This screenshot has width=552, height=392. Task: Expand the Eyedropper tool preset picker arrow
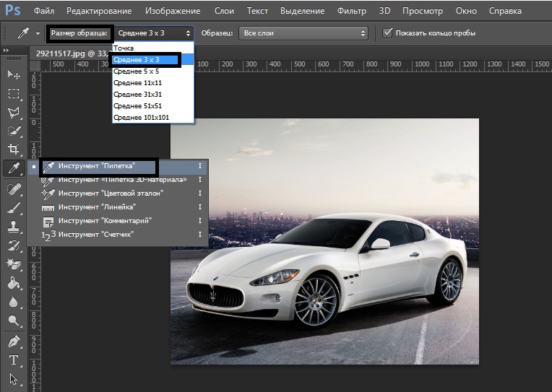click(x=37, y=33)
